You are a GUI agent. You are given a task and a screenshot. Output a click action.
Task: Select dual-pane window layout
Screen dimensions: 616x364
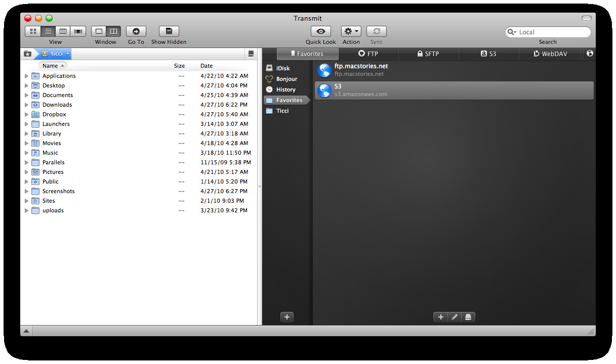pos(113,31)
